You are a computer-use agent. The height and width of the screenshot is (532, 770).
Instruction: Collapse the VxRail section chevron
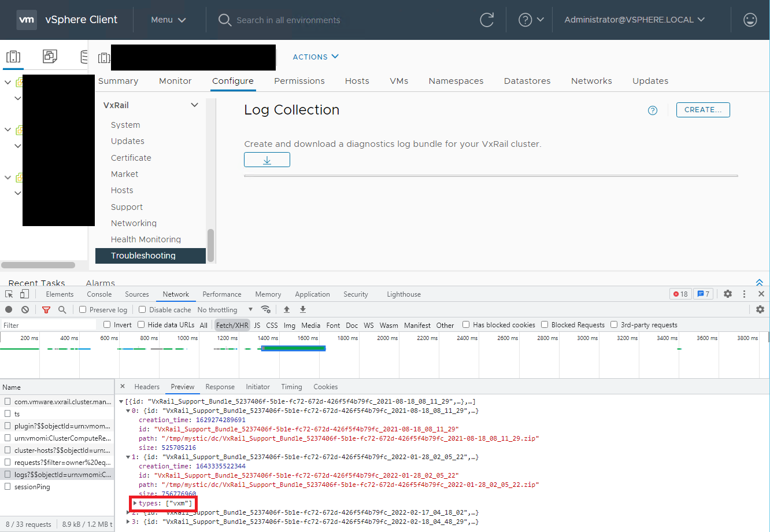pyautogui.click(x=194, y=105)
